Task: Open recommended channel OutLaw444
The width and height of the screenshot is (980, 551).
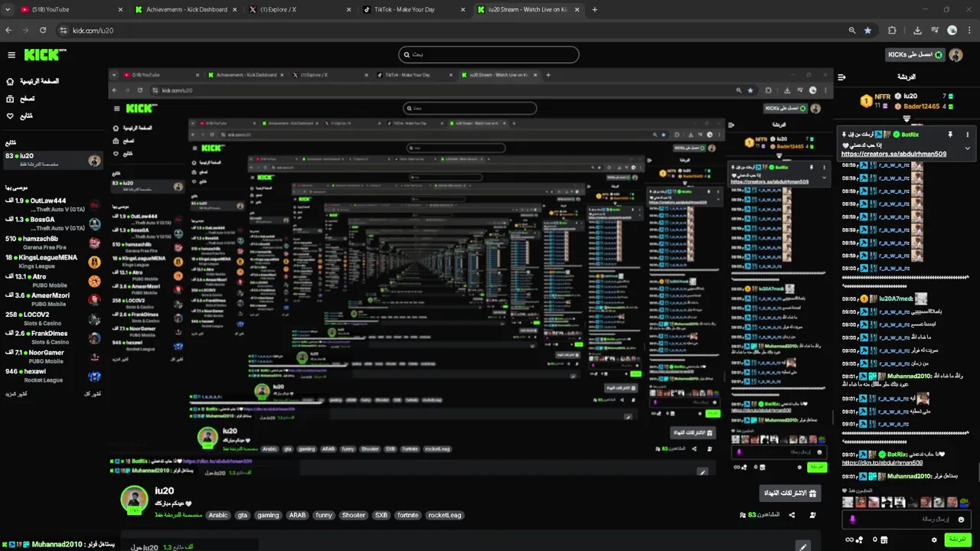Action: (x=52, y=204)
